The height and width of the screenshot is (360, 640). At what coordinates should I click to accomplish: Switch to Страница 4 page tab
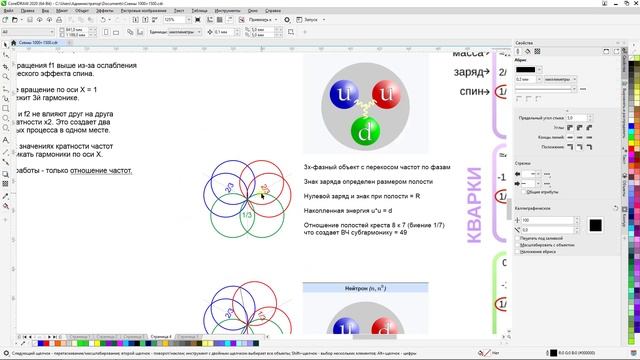click(x=161, y=337)
